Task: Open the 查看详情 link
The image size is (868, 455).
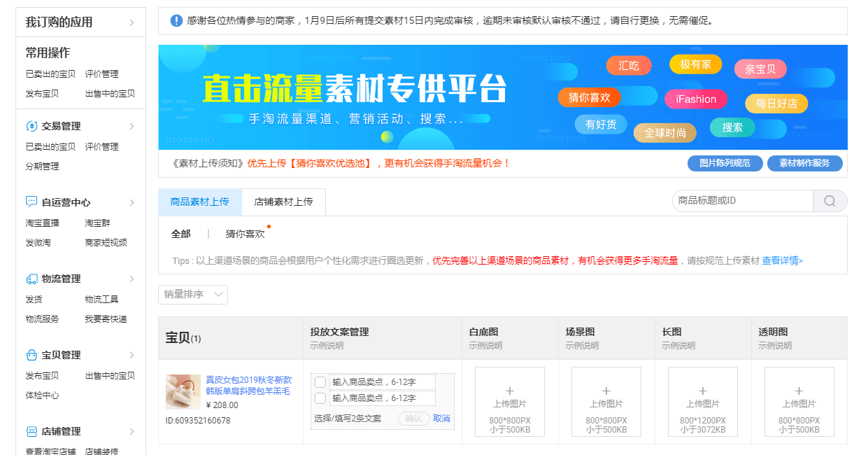Action: [x=782, y=260]
